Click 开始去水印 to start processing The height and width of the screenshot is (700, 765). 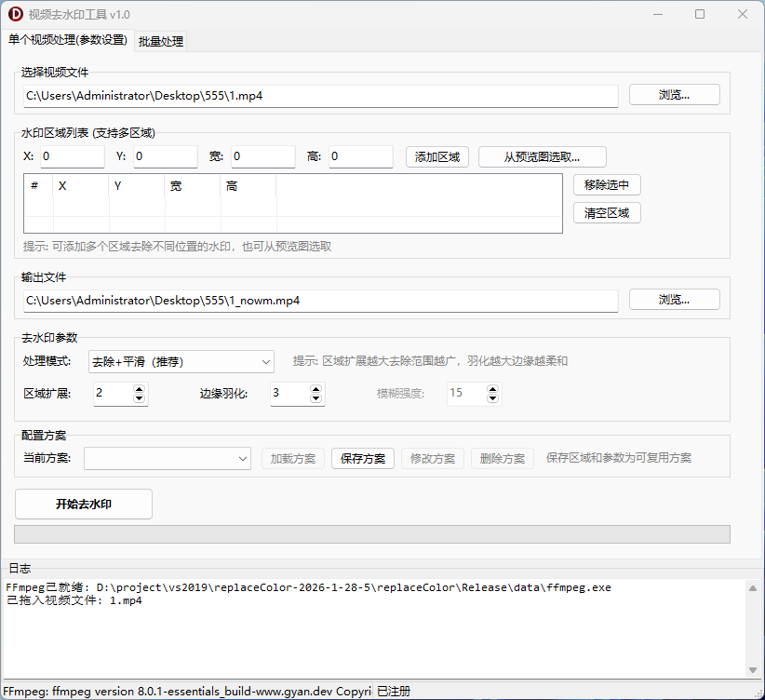pos(83,504)
